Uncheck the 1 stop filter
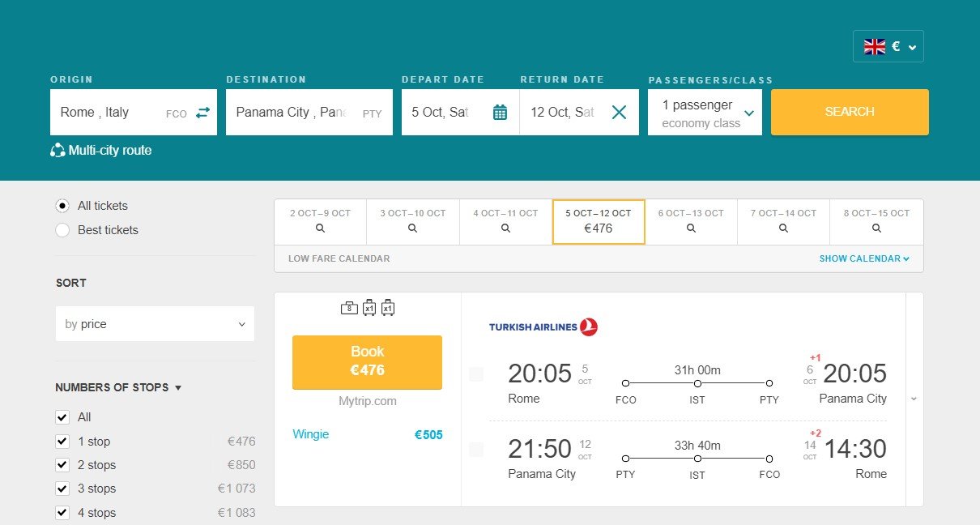Viewport: 980px width, 525px height. pos(62,442)
